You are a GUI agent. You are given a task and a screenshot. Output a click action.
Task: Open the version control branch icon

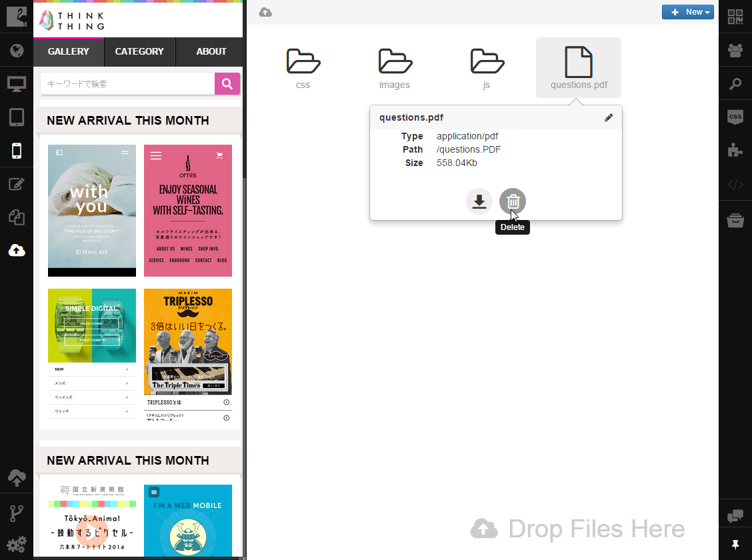tap(16, 513)
